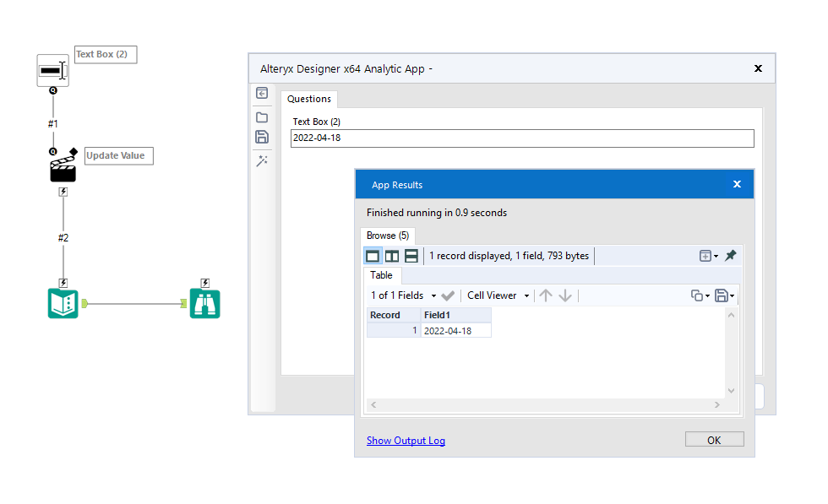Click the Show Output Log link
The width and height of the screenshot is (828, 504).
pyautogui.click(x=406, y=440)
